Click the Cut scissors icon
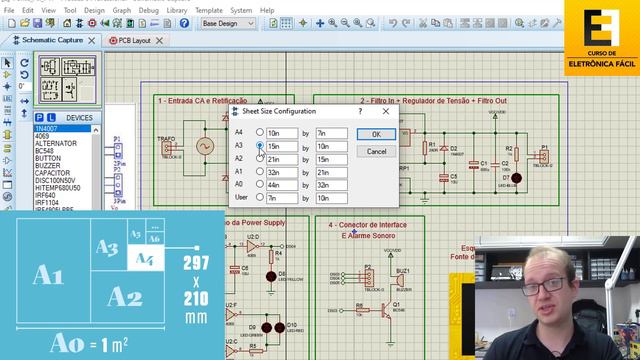 423,23
